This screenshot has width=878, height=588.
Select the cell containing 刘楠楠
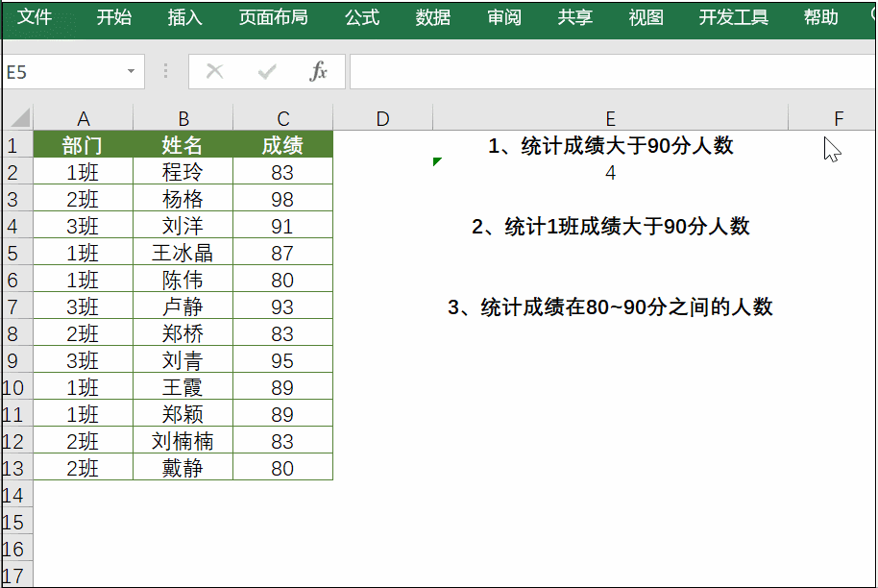coord(183,441)
